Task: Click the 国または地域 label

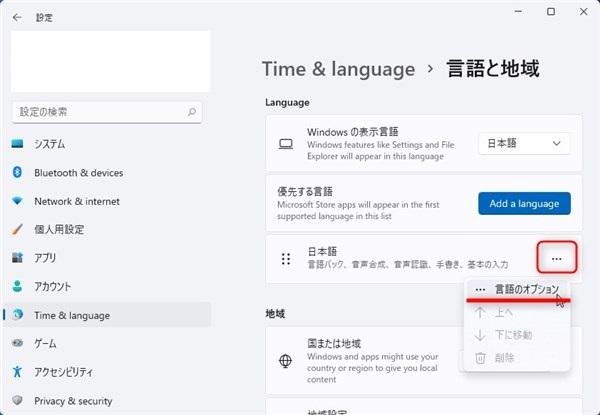Action: pyautogui.click(x=334, y=343)
